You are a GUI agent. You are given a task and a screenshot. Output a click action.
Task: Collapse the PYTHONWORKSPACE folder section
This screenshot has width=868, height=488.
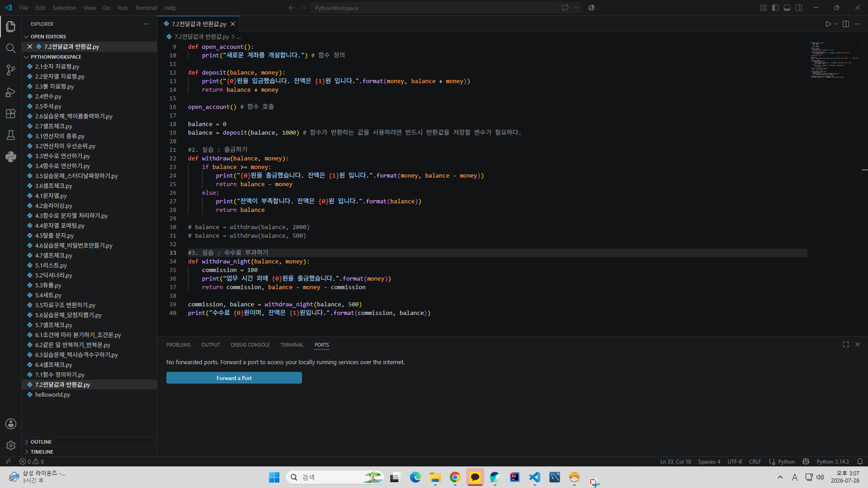click(26, 57)
